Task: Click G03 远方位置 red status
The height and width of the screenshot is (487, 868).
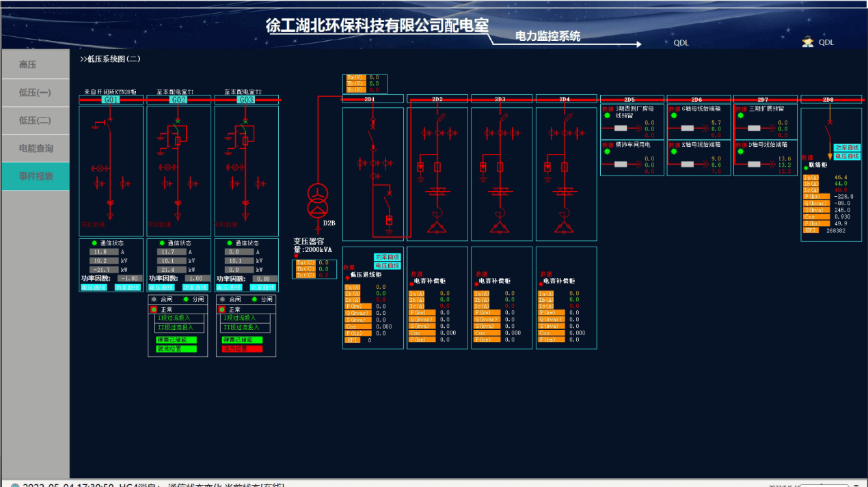Action: 243,349
